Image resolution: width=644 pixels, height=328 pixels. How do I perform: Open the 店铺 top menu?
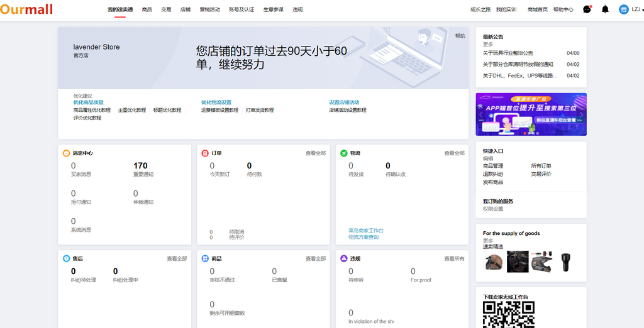point(186,9)
